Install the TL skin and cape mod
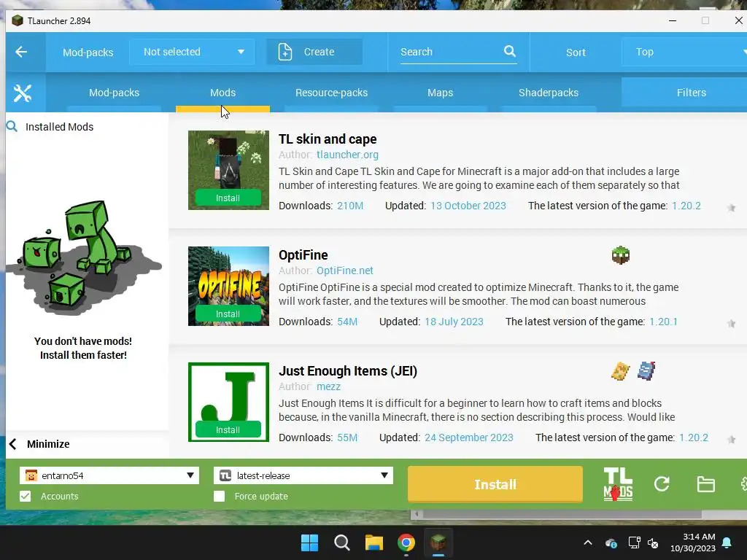Screen dimensions: 747x560 click(228, 198)
